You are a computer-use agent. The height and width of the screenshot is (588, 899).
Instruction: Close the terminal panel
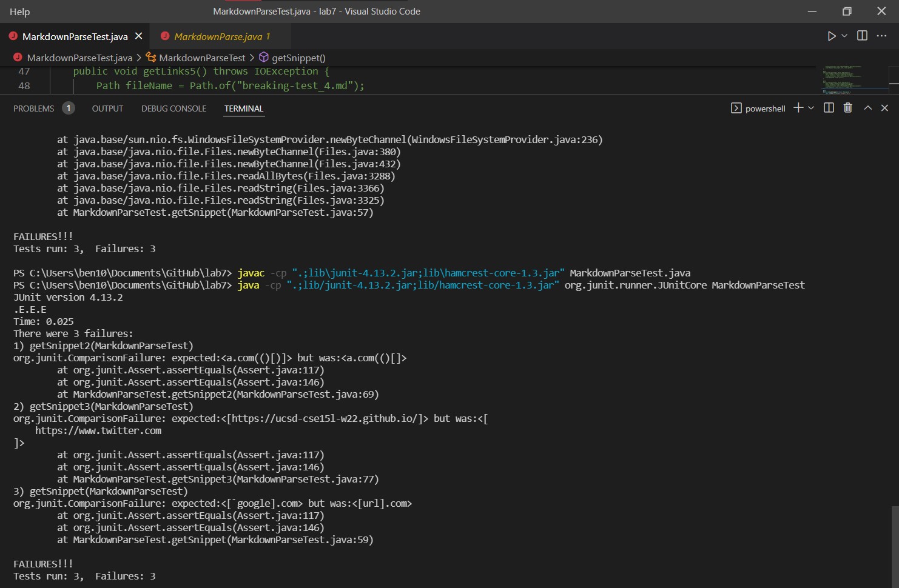884,108
